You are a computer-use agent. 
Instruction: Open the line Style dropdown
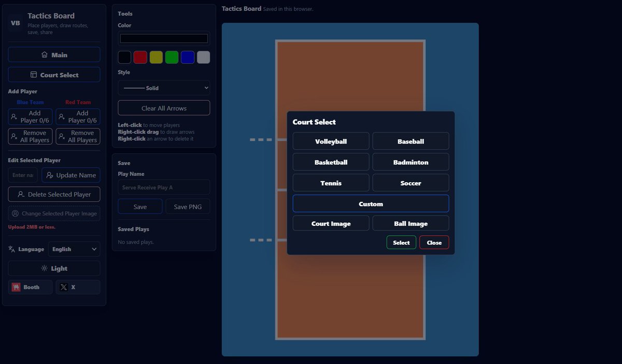click(x=164, y=88)
